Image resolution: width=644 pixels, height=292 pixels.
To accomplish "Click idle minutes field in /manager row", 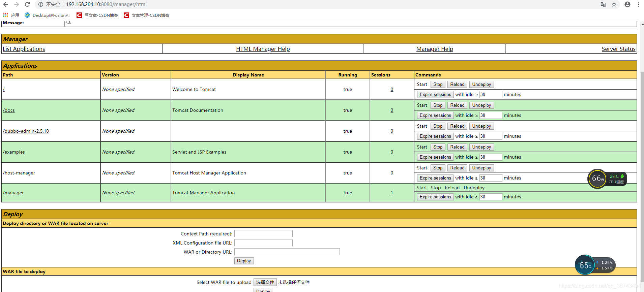I will pyautogui.click(x=491, y=197).
